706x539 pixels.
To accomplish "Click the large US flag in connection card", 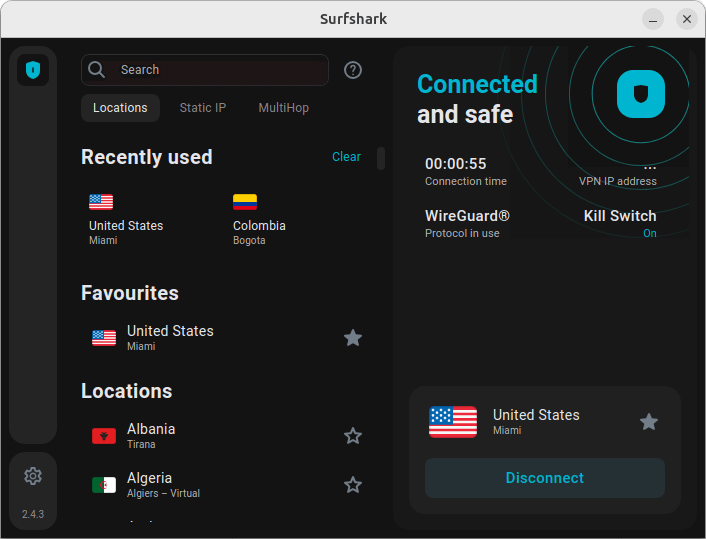I will point(453,422).
